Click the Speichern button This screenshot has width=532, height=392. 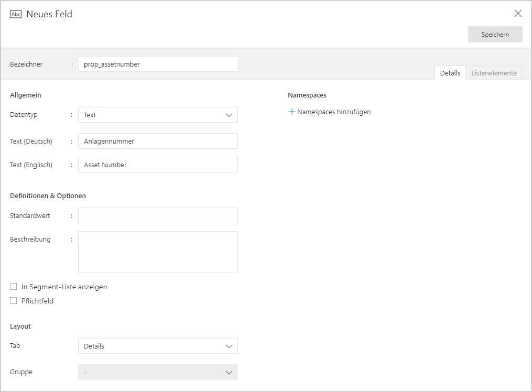click(x=495, y=34)
